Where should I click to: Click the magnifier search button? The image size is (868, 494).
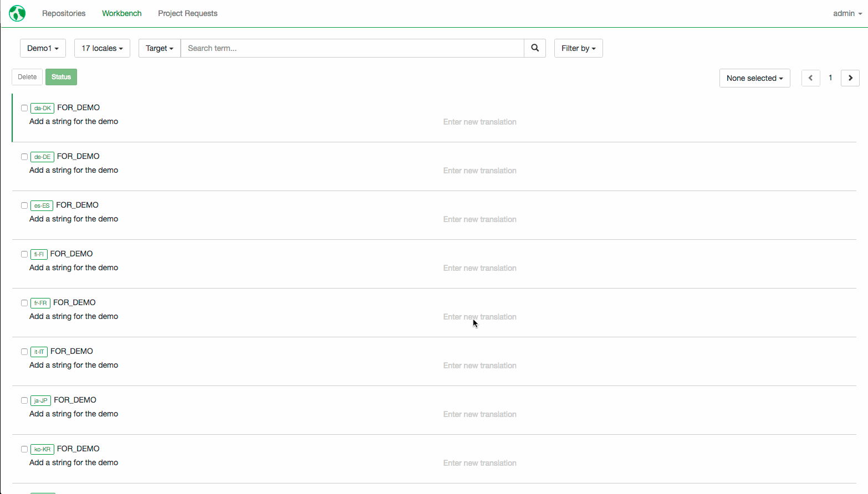click(x=535, y=48)
